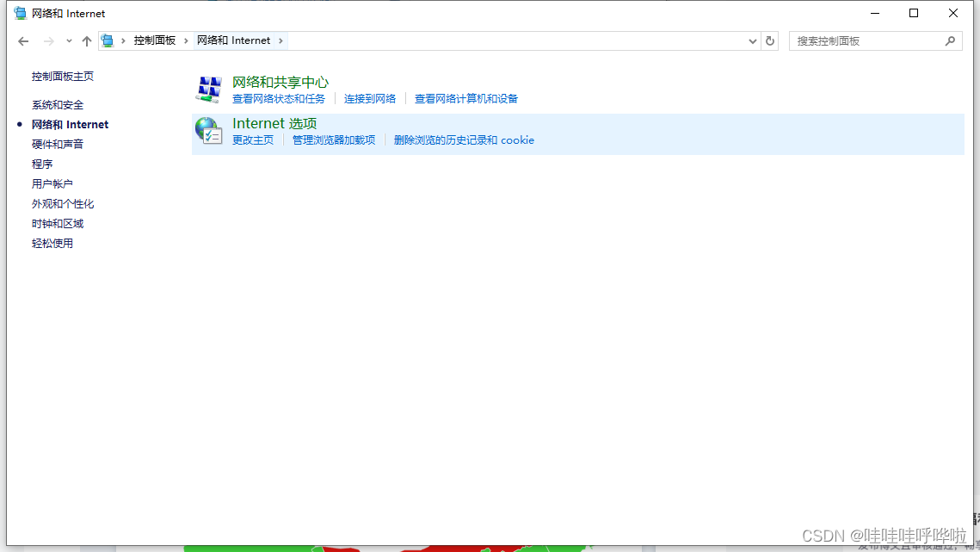Click 更改主页 link
The width and height of the screenshot is (980, 552).
pos(253,140)
